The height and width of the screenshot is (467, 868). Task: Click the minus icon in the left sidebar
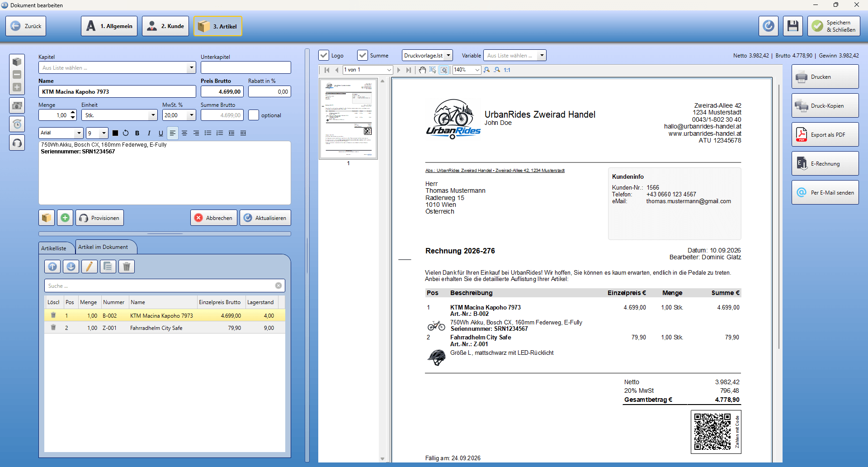point(17,75)
